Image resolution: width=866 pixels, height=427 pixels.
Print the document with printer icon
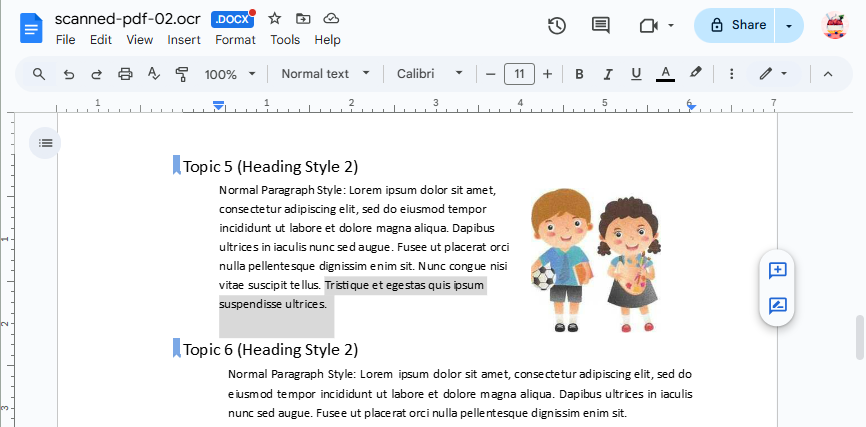pyautogui.click(x=125, y=74)
